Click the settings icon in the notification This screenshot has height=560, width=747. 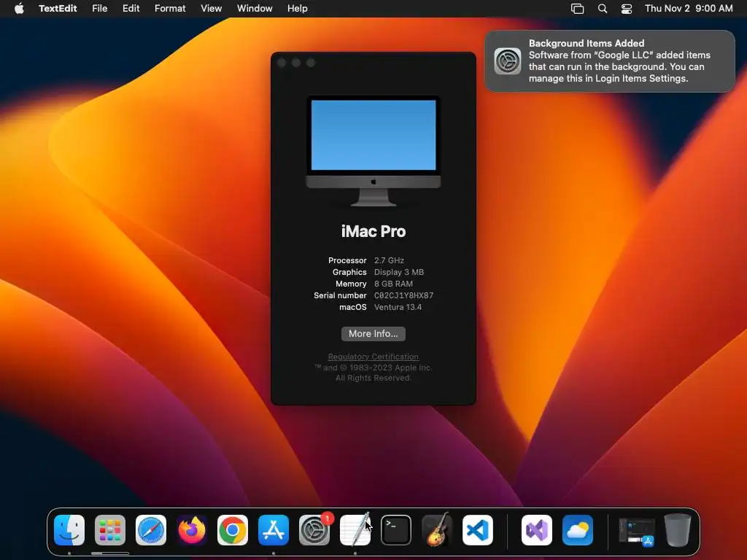point(508,61)
